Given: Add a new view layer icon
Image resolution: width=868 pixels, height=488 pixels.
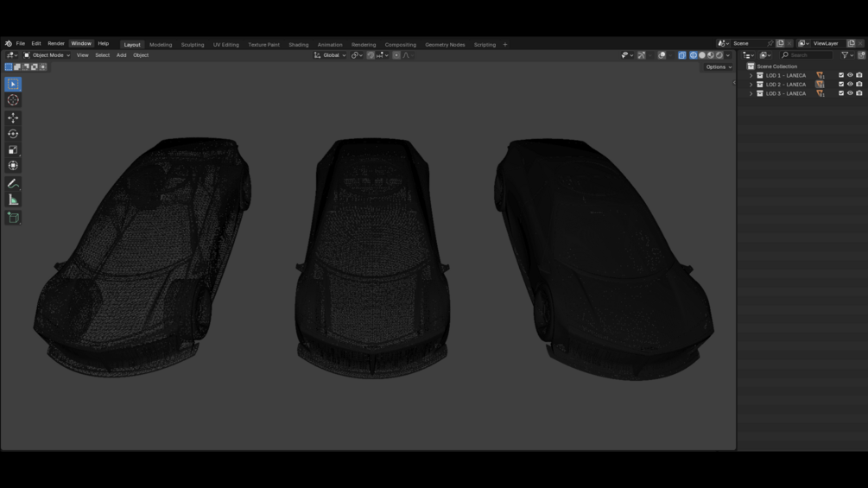Looking at the screenshot, I should [x=852, y=43].
